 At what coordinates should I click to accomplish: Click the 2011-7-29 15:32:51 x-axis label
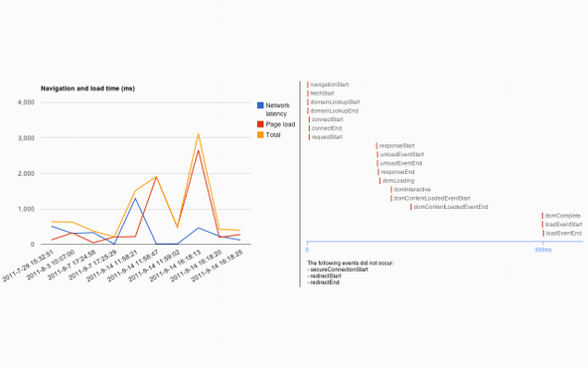pyautogui.click(x=29, y=266)
